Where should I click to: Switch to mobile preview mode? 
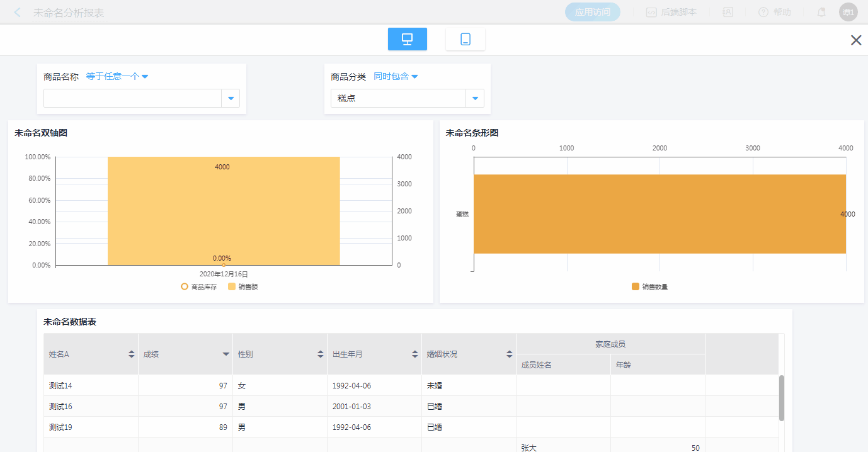465,39
